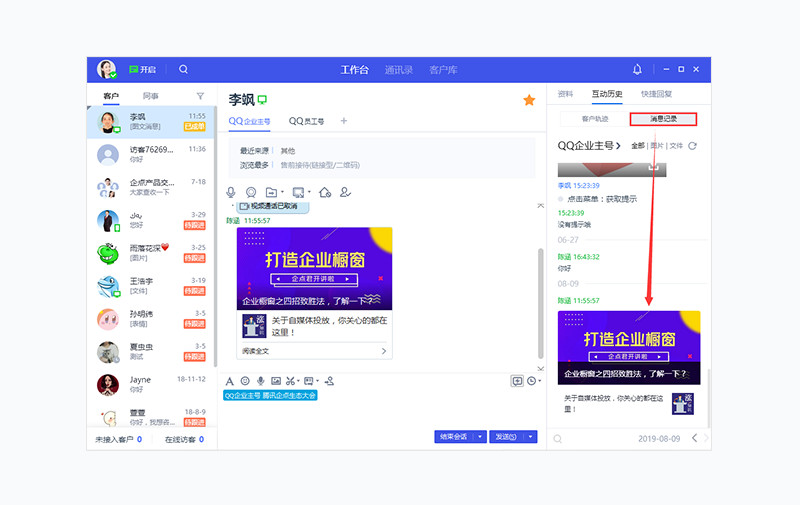Image resolution: width=800 pixels, height=505 pixels.
Task: Switch to the 通讯录 tab
Action: (x=398, y=70)
